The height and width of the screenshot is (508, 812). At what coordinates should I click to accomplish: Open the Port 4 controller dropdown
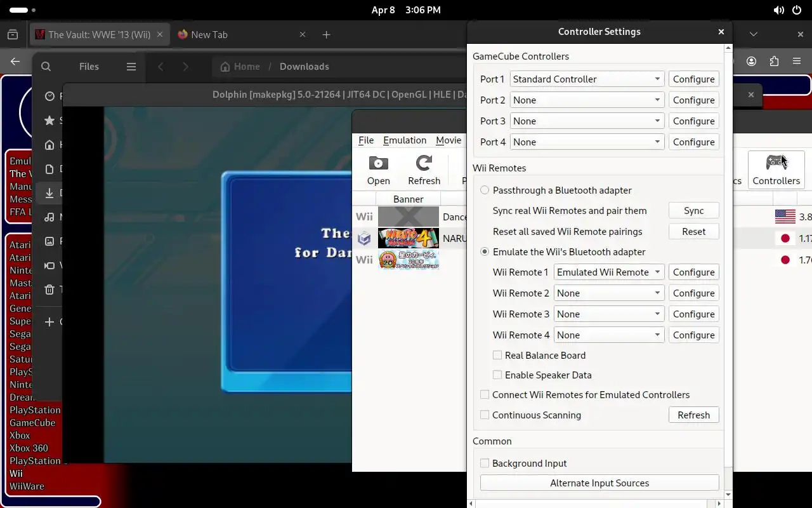click(x=587, y=142)
